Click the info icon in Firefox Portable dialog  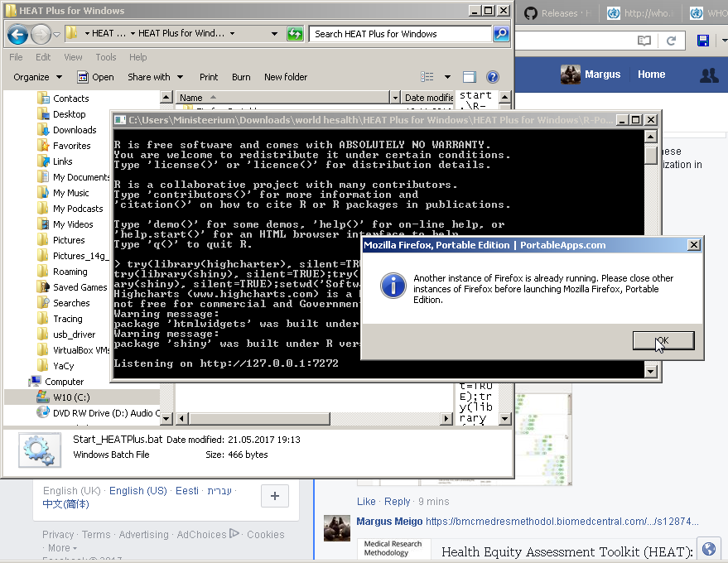tap(393, 286)
